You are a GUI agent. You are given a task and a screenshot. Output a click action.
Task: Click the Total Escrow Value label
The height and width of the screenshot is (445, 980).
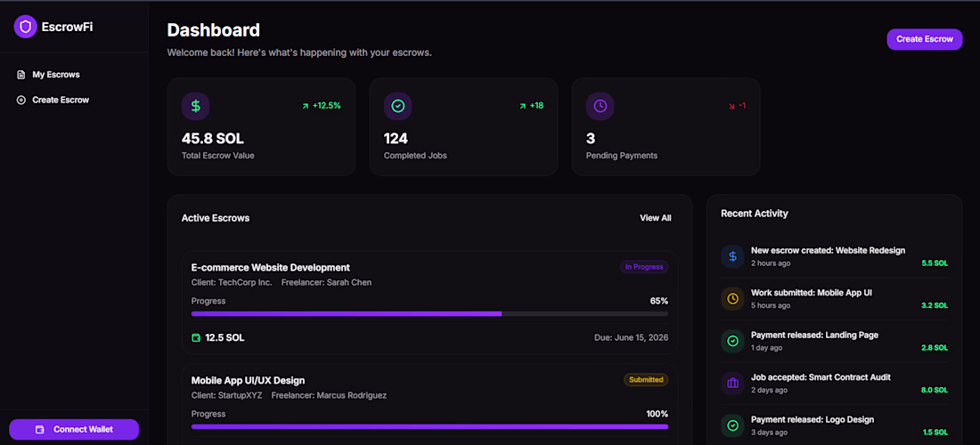tap(218, 156)
